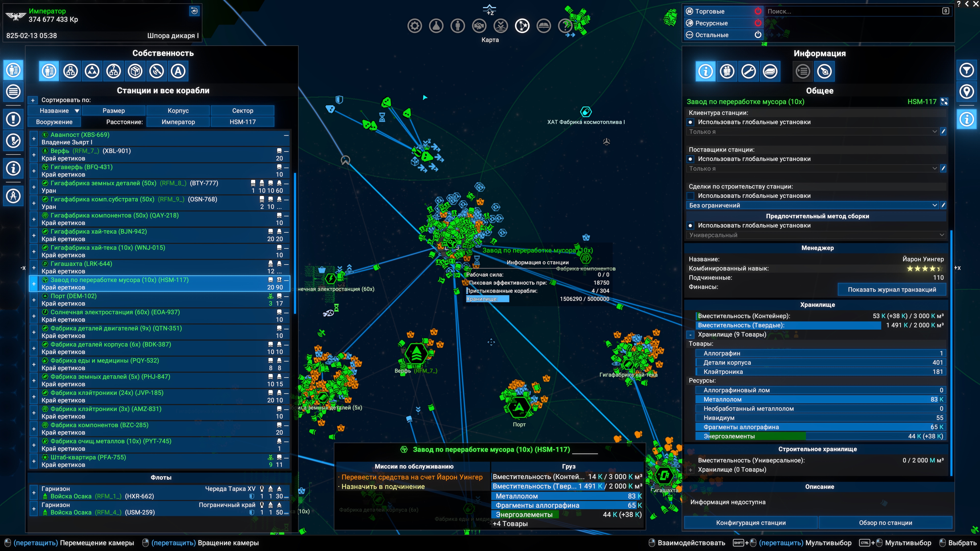Screen dimensions: 980x551
Task: Expand the Хранилище (0 Товары) list
Action: (690, 470)
